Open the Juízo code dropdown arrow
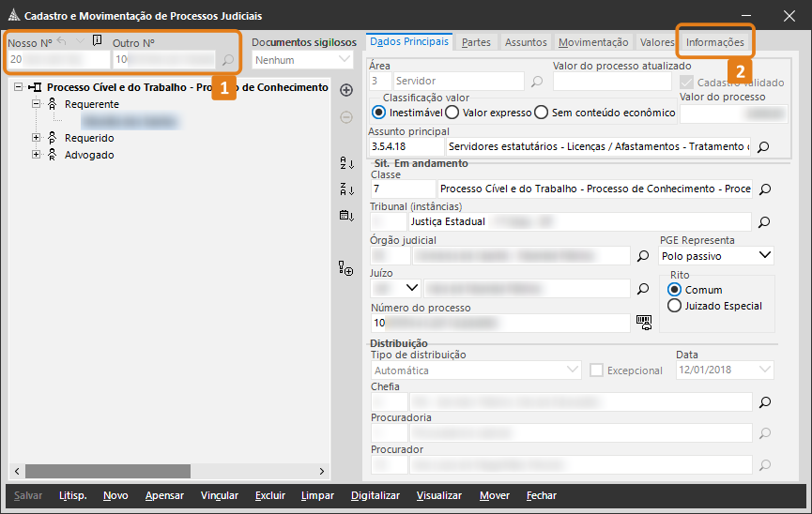812x514 pixels. 410,288
